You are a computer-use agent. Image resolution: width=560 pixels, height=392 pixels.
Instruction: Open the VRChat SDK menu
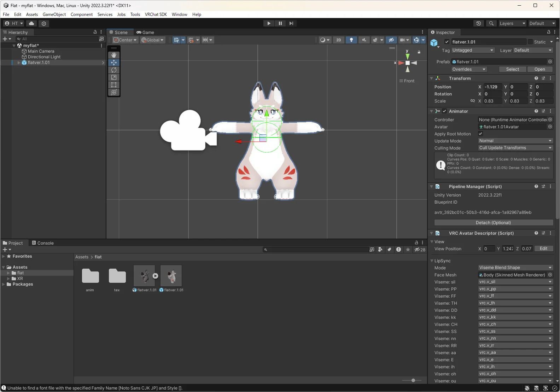coord(156,14)
